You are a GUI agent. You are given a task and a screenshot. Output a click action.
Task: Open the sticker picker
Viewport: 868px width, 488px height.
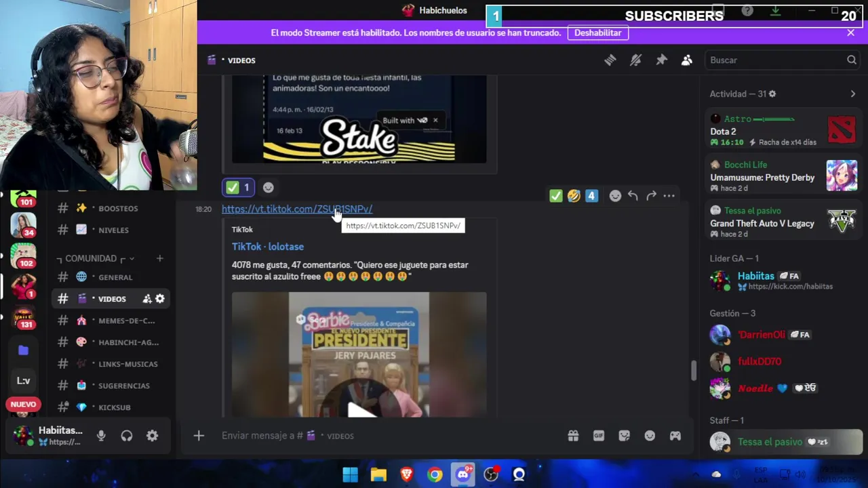point(625,436)
